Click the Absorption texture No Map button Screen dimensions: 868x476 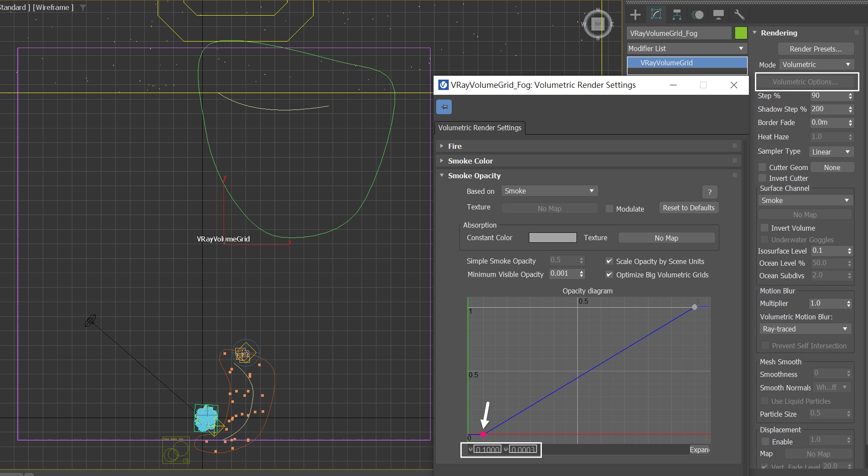click(x=666, y=238)
